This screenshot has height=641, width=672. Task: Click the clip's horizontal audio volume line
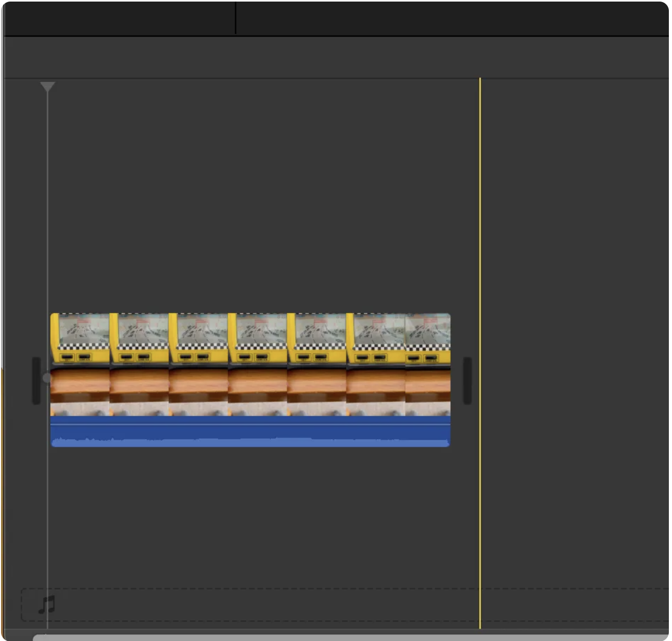pyautogui.click(x=250, y=425)
